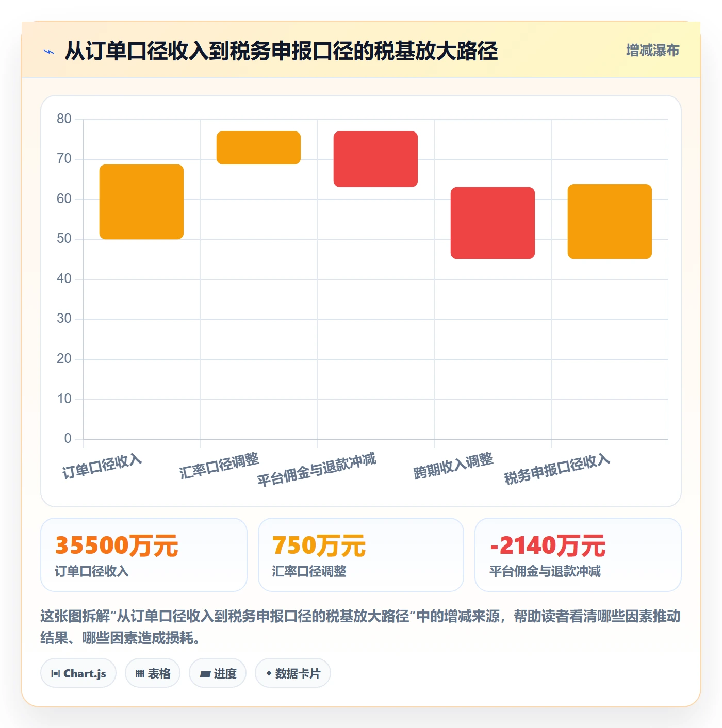722x728 pixels.
Task: Click the y-axis tick label 60
Action: [64, 199]
